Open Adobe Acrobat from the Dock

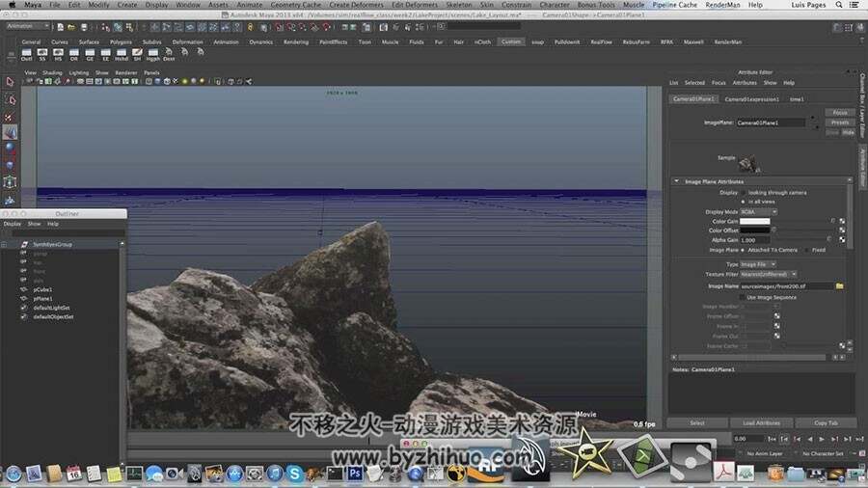(723, 472)
